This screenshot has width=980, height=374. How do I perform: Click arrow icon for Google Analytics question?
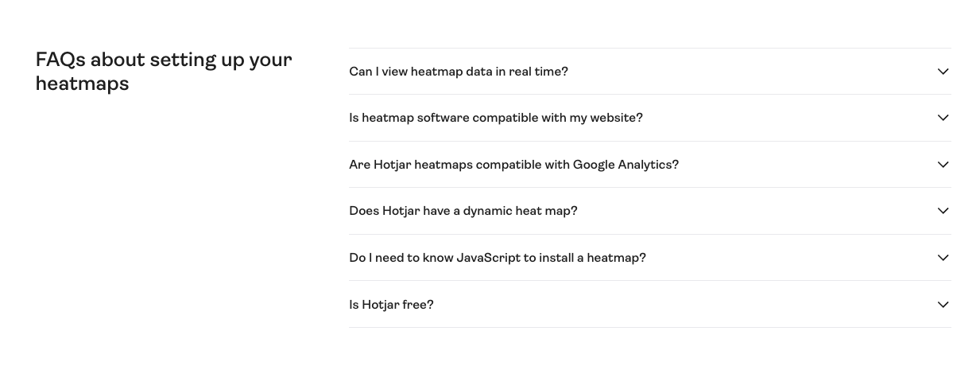[943, 165]
